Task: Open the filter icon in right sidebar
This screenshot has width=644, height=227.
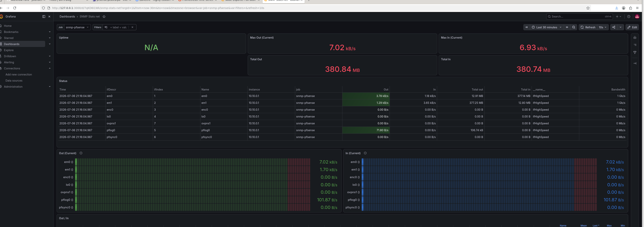Action: click(635, 52)
